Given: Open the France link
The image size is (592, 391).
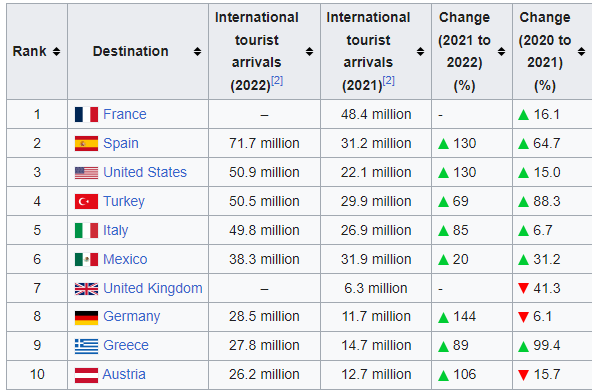Looking at the screenshot, I should click(x=125, y=114).
